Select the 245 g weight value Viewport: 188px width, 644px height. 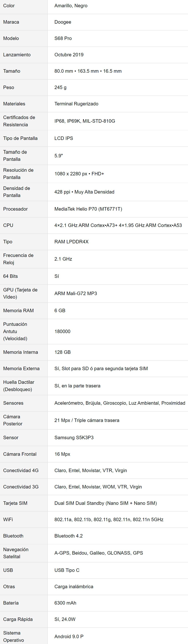[60, 88]
